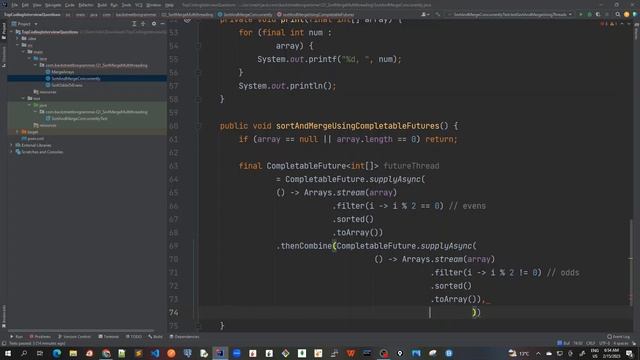Toggle code folding at line 60
Screen dimensions: 640x360
(198, 126)
